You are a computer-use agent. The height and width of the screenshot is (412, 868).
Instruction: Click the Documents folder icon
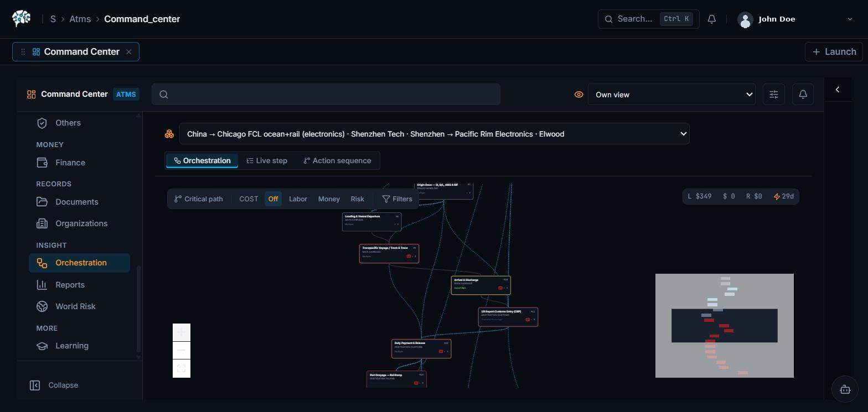42,202
